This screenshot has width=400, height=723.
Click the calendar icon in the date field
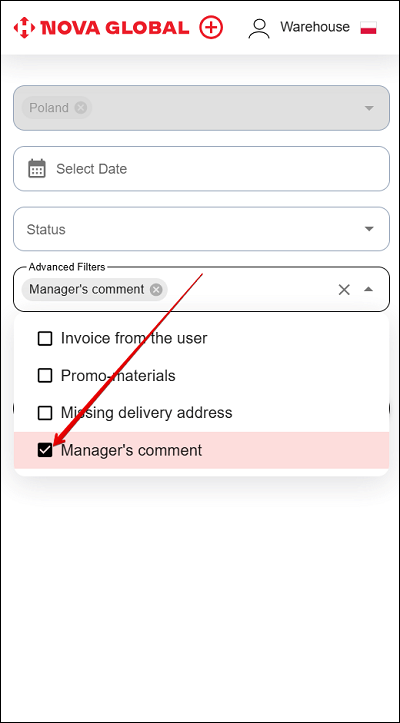[x=37, y=168]
